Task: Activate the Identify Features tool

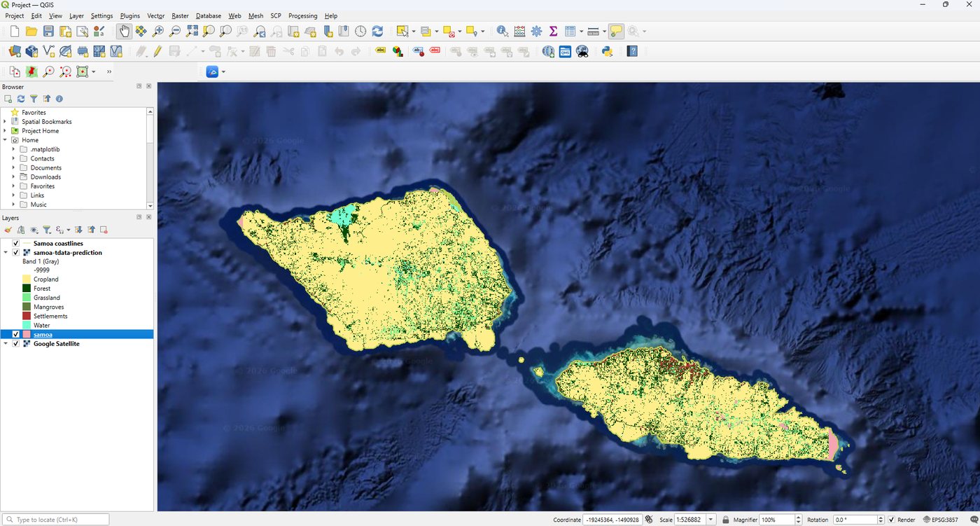Action: coord(503,31)
